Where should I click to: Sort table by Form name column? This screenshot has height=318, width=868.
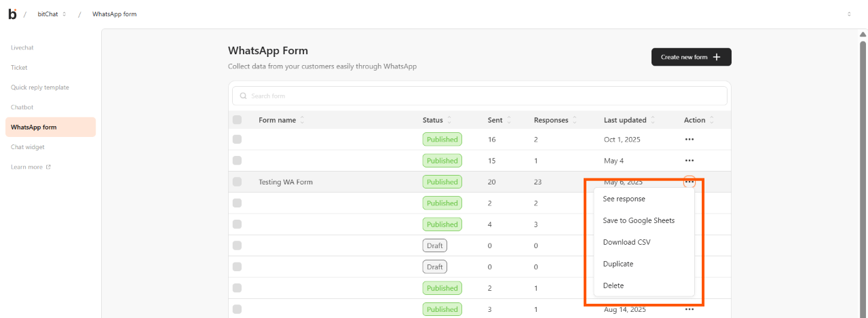(302, 120)
